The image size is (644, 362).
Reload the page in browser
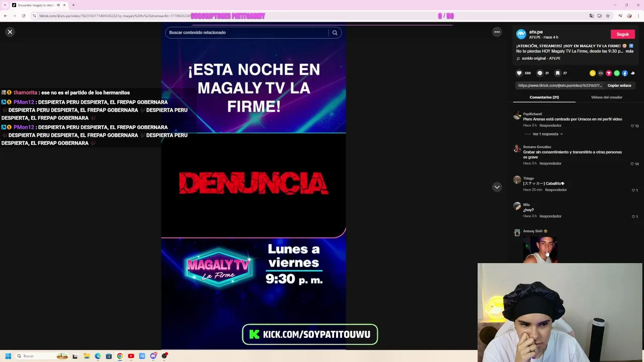tap(24, 16)
